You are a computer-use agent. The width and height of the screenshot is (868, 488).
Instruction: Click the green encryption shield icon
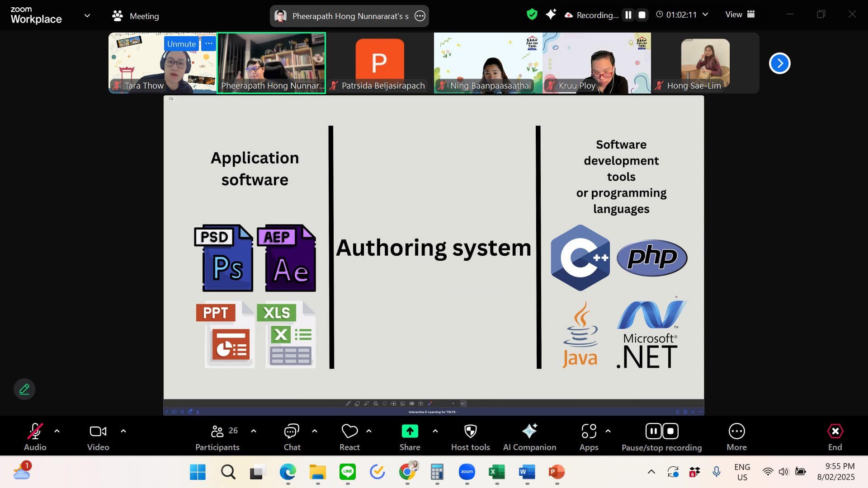(532, 14)
